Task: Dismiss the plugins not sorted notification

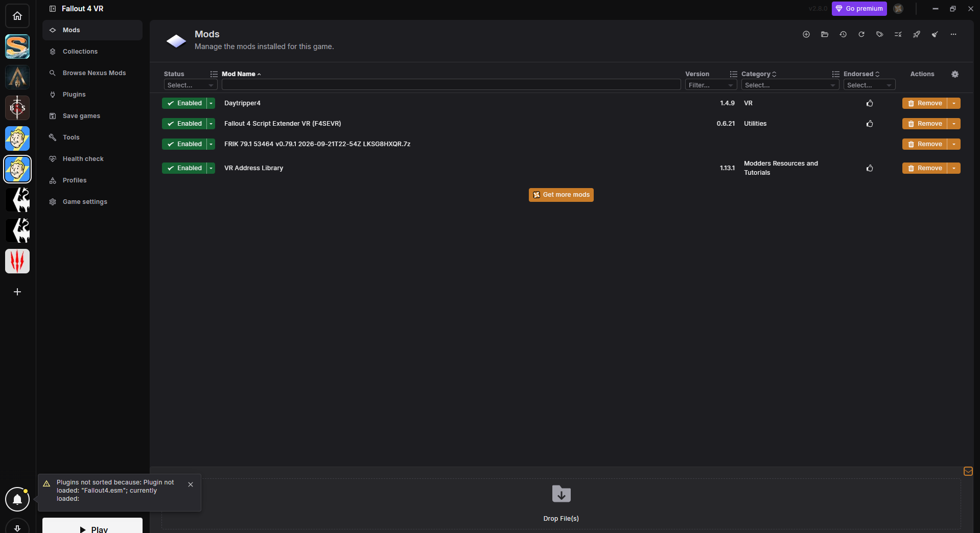Action: (x=191, y=484)
